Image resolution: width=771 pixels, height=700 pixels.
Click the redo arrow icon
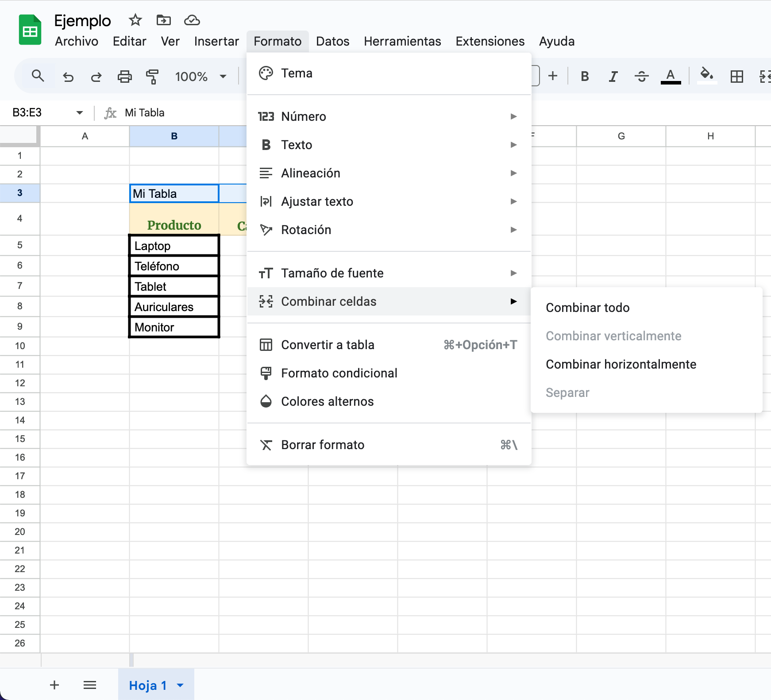point(96,77)
